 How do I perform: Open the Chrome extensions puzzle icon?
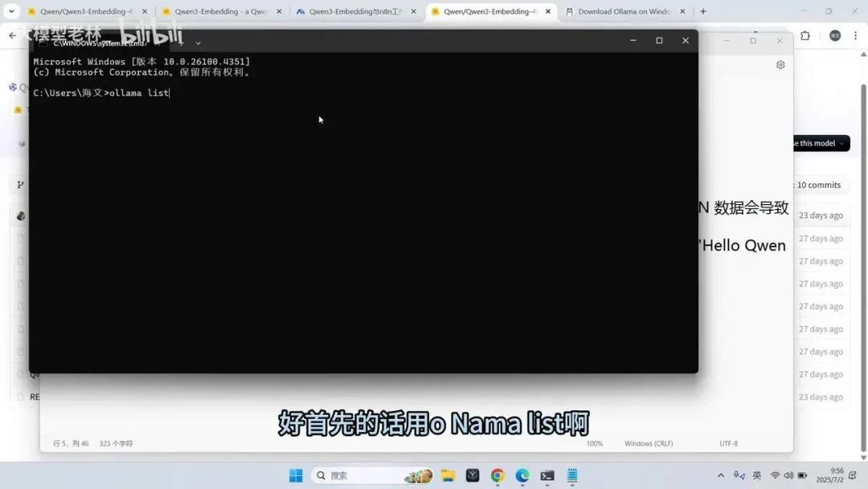(805, 35)
